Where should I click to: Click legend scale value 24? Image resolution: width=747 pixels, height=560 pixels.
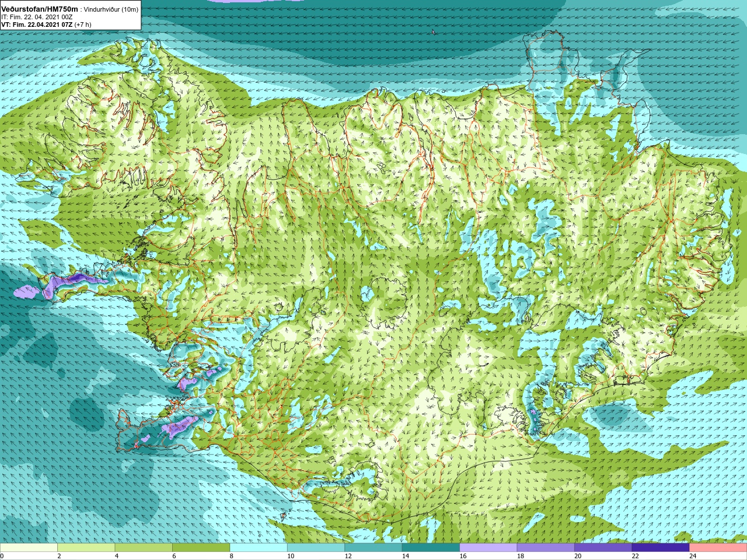(x=693, y=556)
